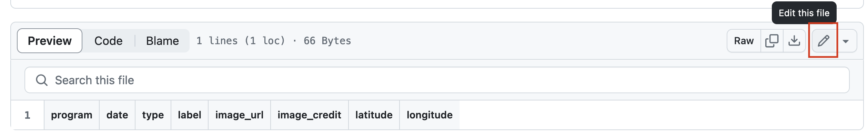Screen dimensions: 868x136
Task: Select the type column header
Action: pyautogui.click(x=153, y=115)
